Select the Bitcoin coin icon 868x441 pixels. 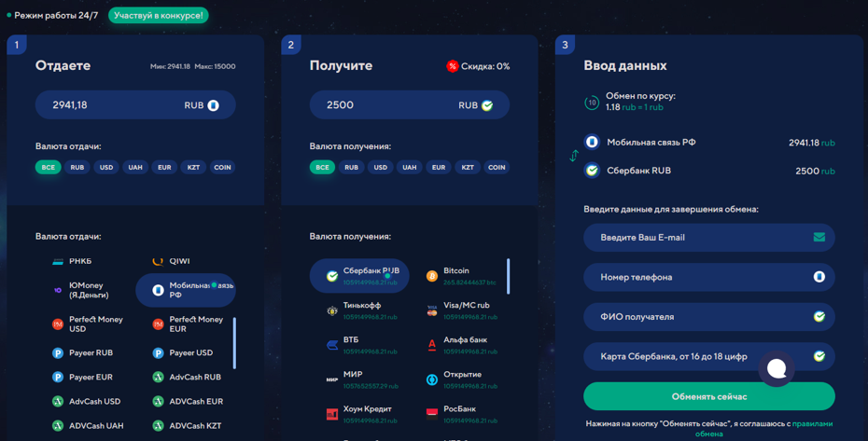point(432,276)
